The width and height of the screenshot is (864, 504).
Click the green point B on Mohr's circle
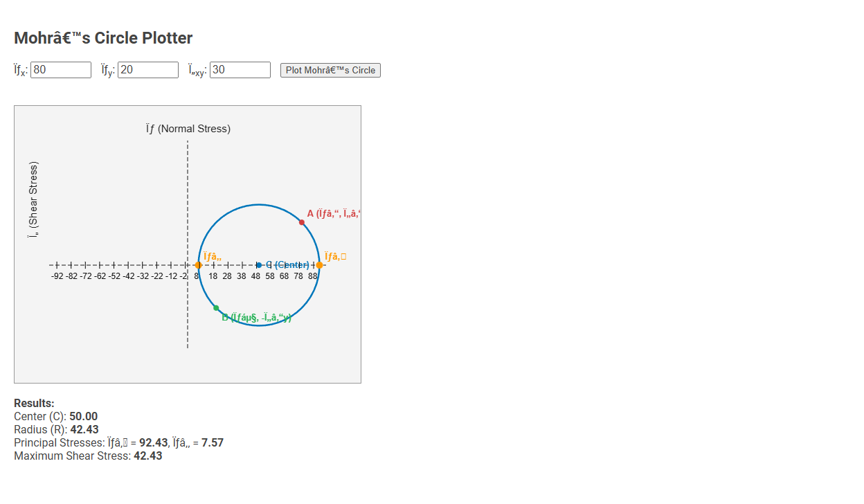tap(217, 307)
